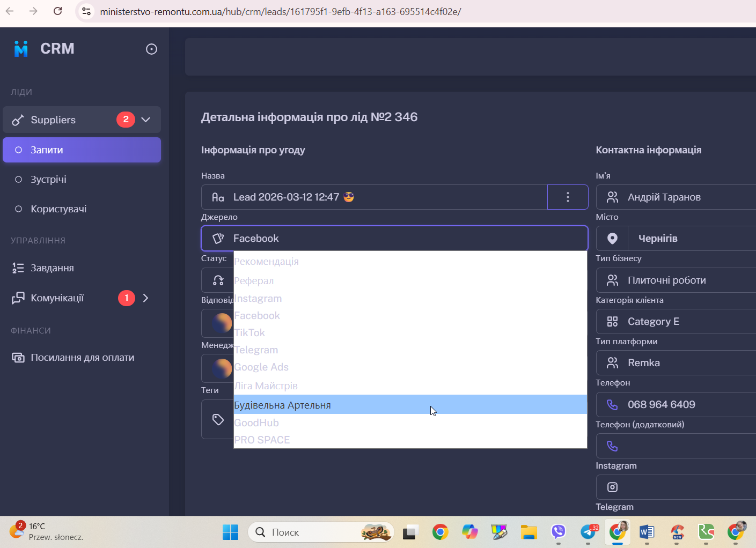Viewport: 756px width, 548px height.
Task: Click the Назва text Aa icon
Action: (x=218, y=197)
